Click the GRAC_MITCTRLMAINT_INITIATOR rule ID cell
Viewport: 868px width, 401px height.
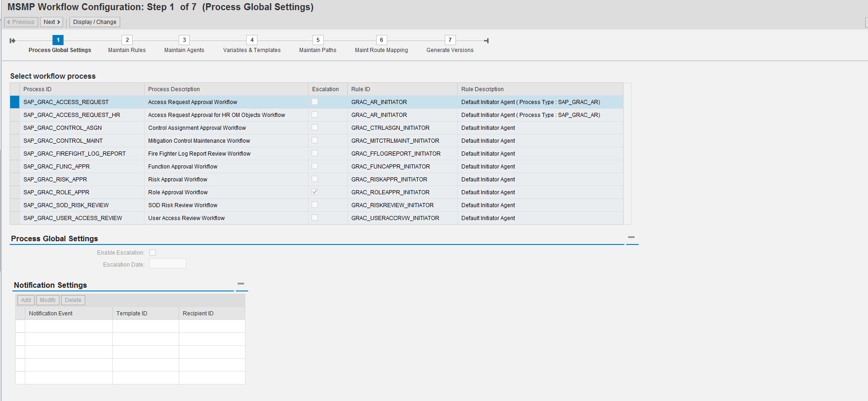pos(402,141)
